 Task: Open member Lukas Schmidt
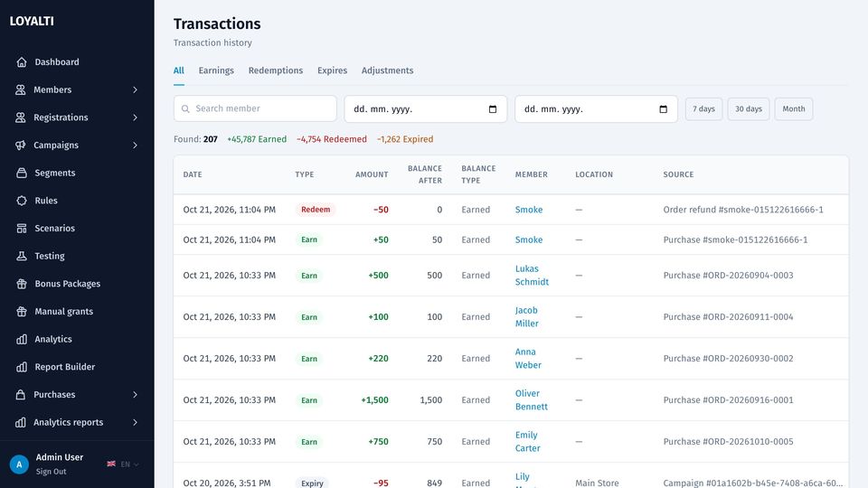(532, 275)
